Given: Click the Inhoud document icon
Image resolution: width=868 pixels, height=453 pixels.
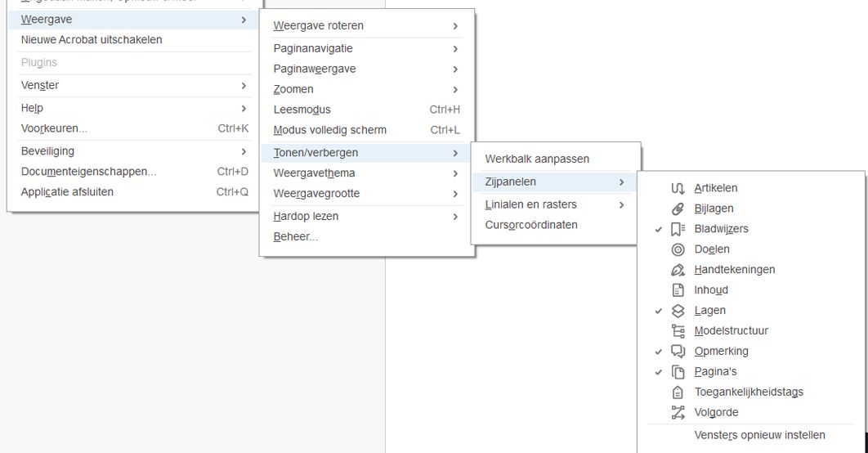Looking at the screenshot, I should pyautogui.click(x=678, y=290).
